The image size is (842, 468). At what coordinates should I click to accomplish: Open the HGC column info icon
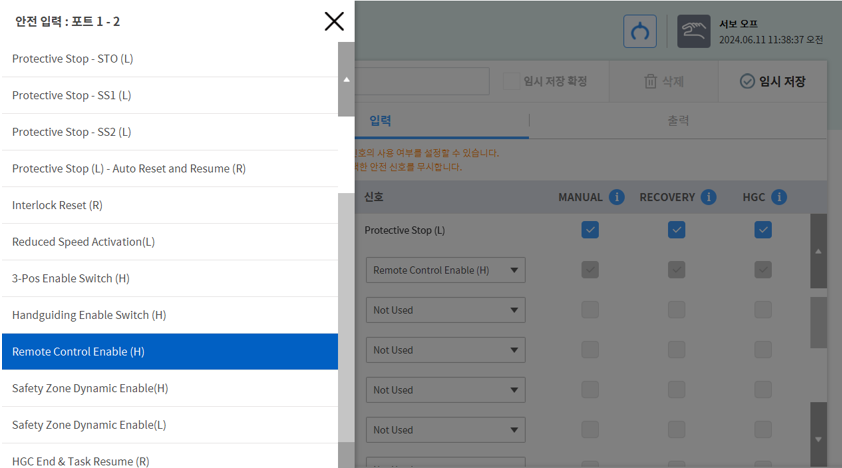click(779, 197)
